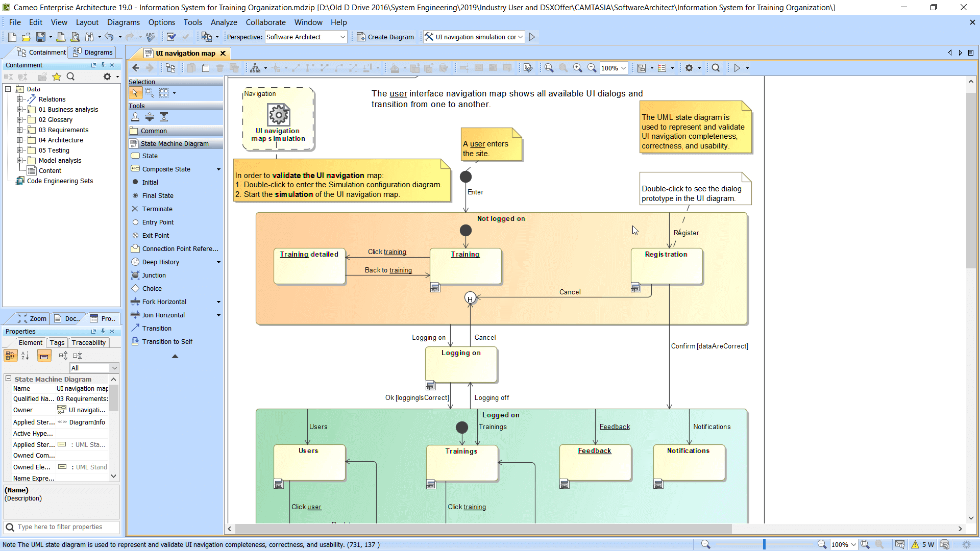Close the UI navigation map diagram tab

[x=223, y=53]
